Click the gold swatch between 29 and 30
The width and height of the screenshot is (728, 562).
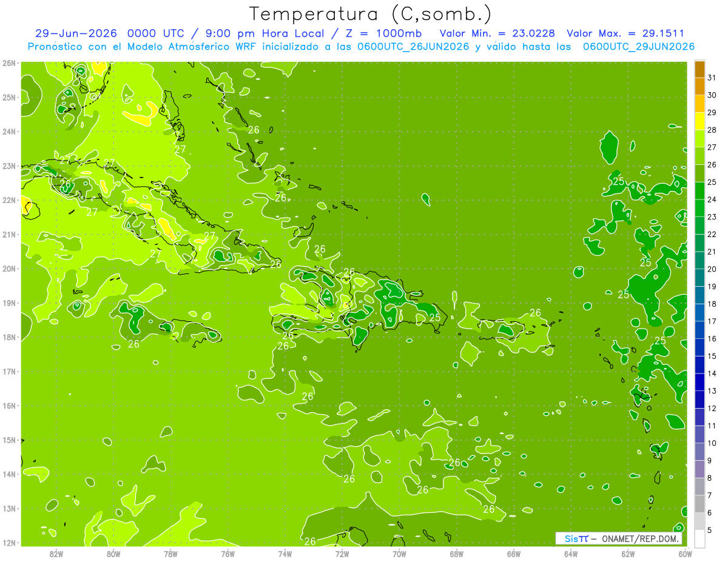[699, 104]
